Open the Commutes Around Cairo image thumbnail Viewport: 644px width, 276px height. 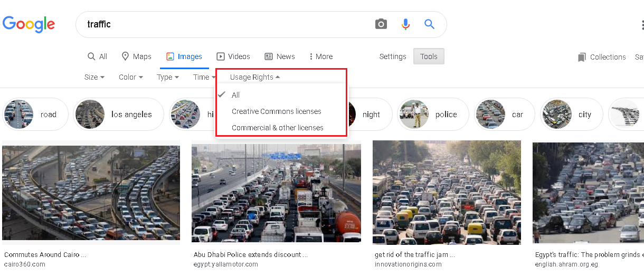[x=91, y=193]
